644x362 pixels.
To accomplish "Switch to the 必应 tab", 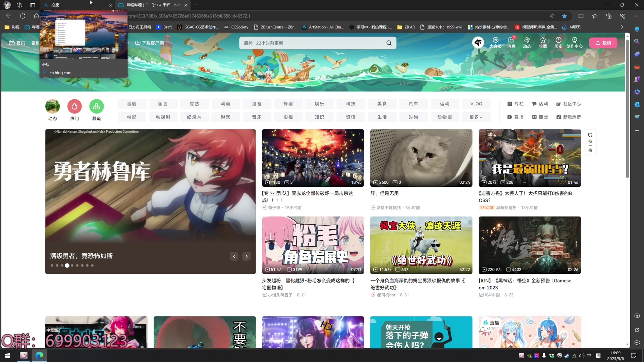I will [x=78, y=5].
